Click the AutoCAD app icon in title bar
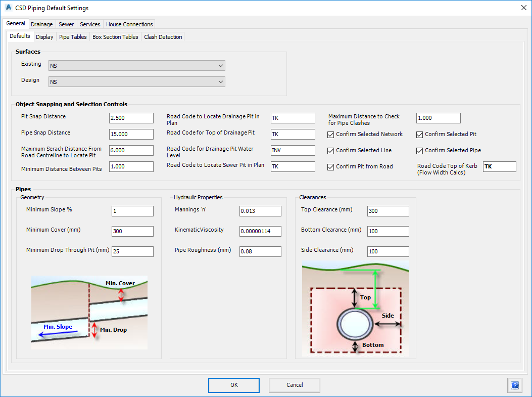 click(8, 8)
